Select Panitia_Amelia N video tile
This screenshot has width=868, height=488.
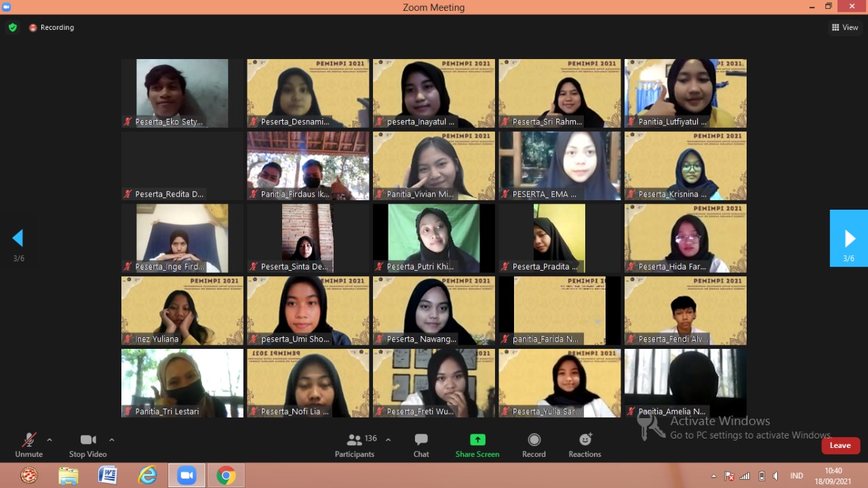click(686, 383)
